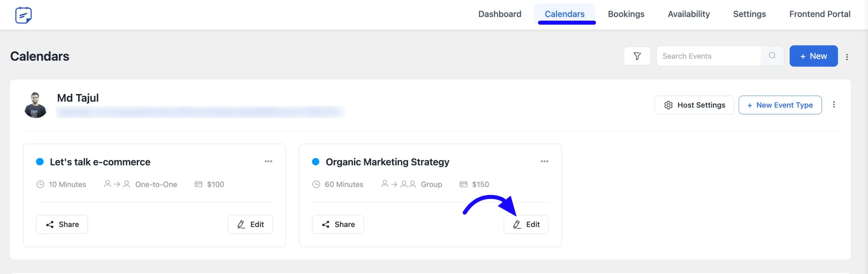Switch to the Dashboard tab

(x=499, y=14)
